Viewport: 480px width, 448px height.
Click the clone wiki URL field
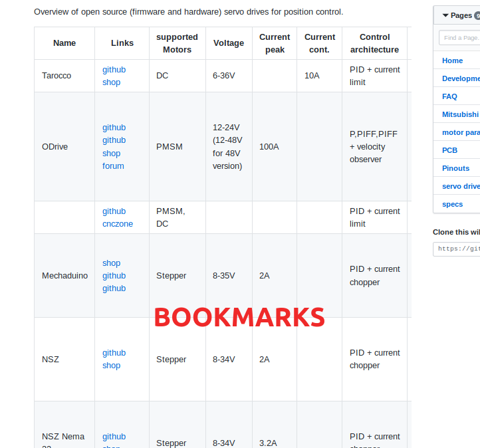coord(457,249)
